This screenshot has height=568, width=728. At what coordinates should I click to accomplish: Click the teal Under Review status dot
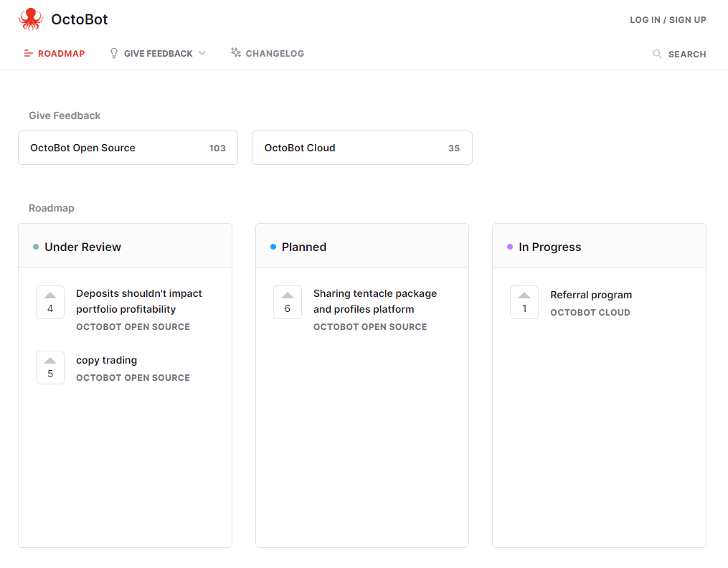coord(36,247)
